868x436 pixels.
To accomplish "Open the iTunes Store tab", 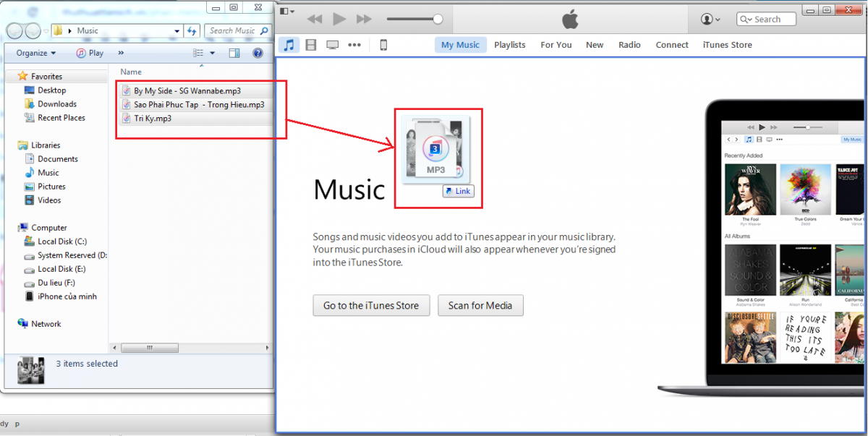I will tap(727, 45).
